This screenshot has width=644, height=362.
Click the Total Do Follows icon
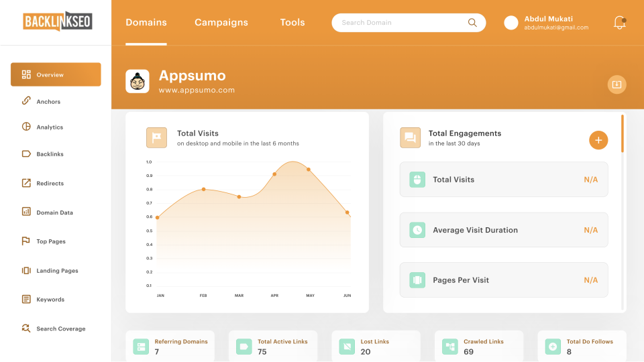(x=553, y=347)
